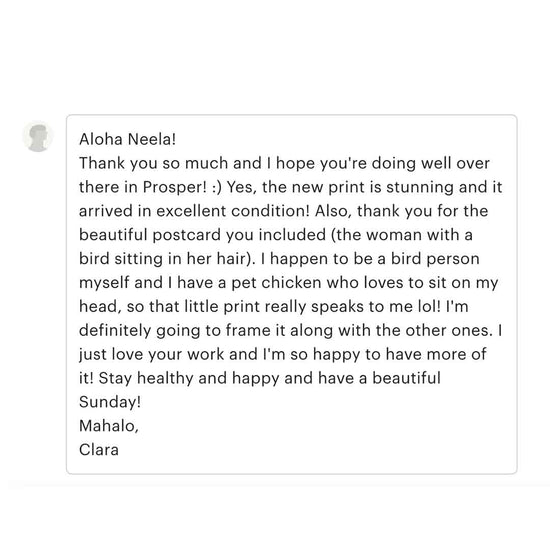Image resolution: width=550 pixels, height=550 pixels.
Task: Click the signature name 'Clara'
Action: coord(99,450)
